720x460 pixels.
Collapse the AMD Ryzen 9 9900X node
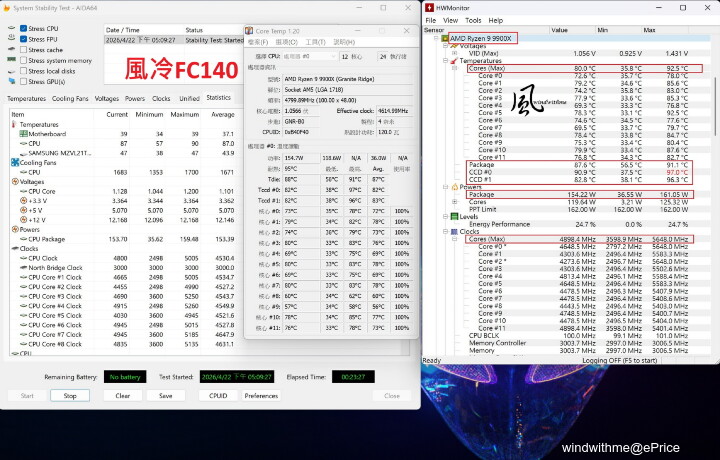[x=436, y=38]
